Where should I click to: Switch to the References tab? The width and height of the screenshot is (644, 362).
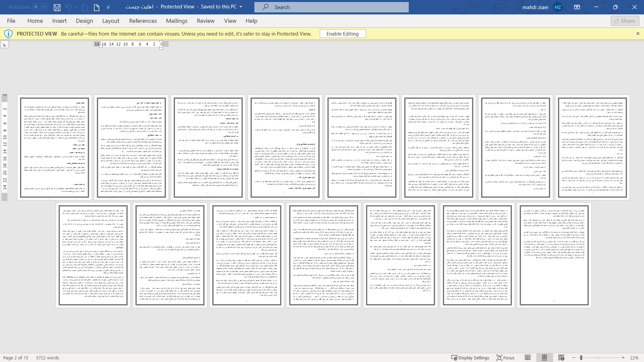click(x=143, y=21)
